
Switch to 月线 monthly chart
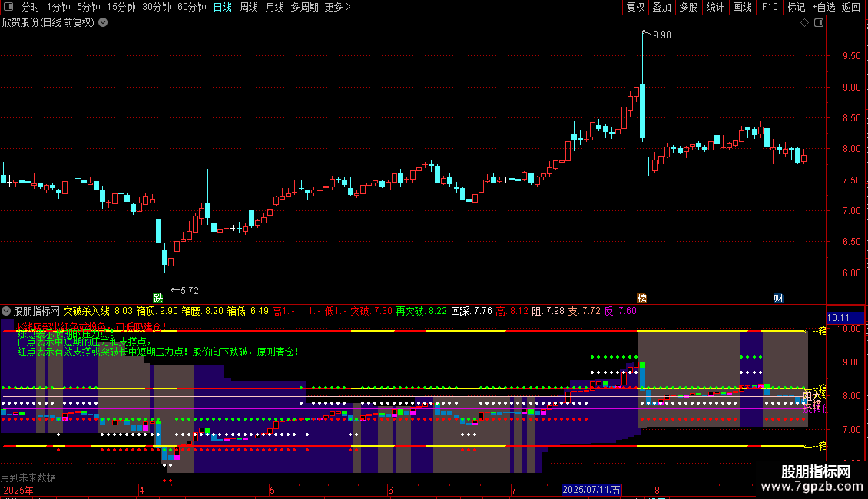point(274,7)
